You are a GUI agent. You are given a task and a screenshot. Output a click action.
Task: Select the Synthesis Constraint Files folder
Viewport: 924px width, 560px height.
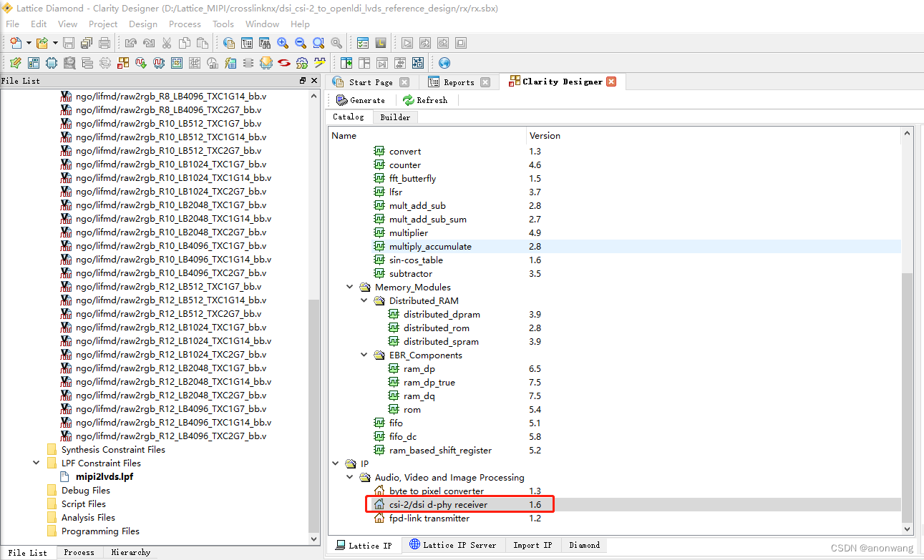(113, 450)
